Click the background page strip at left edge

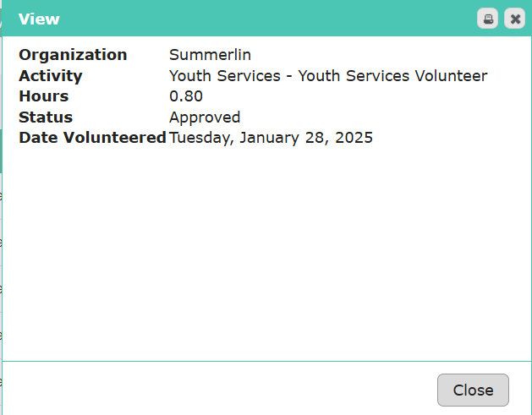[x=1, y=254]
